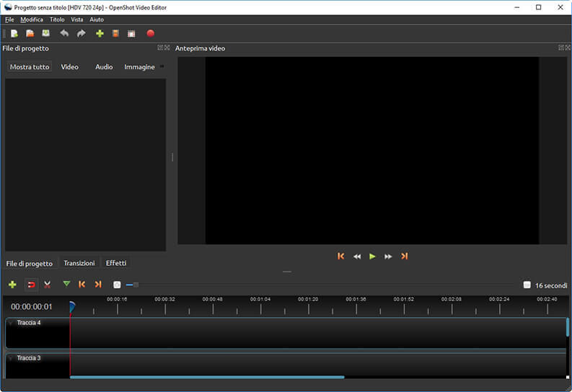
Task: Click the timeline horizontal scrollbar
Action: point(207,377)
